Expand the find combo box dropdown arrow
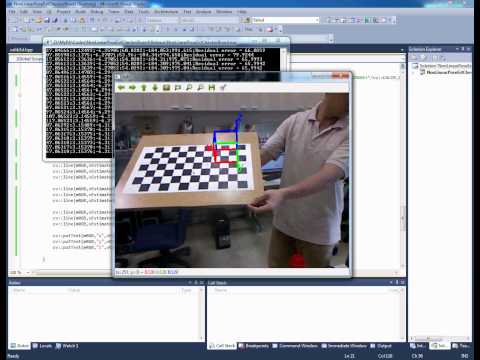Screen dimensions: 480x360 (317, 20)
